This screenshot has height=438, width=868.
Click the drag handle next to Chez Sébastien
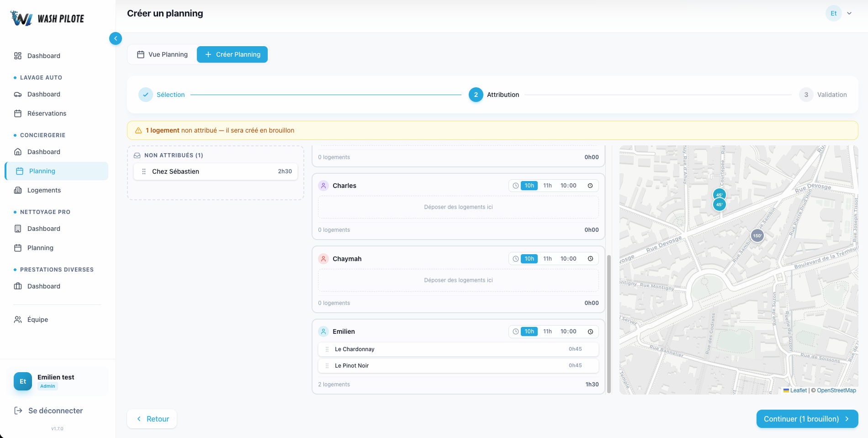pyautogui.click(x=144, y=171)
